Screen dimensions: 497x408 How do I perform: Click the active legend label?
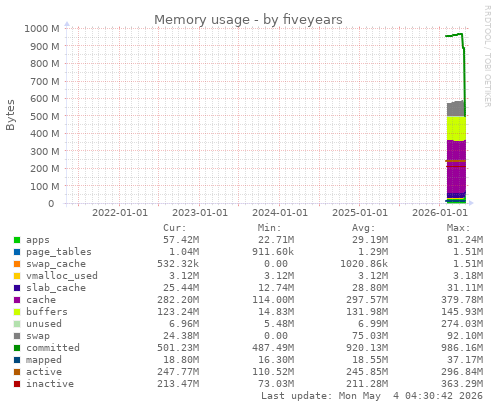pyautogui.click(x=44, y=372)
